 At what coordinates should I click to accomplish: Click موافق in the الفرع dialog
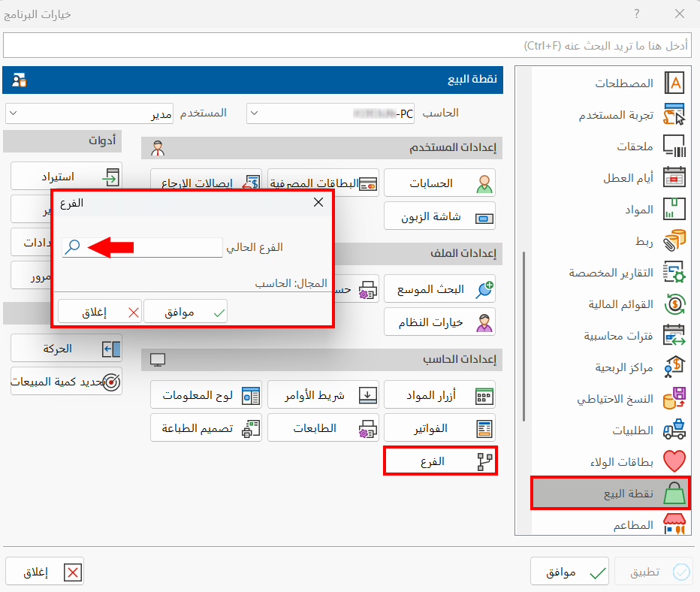[x=185, y=310]
